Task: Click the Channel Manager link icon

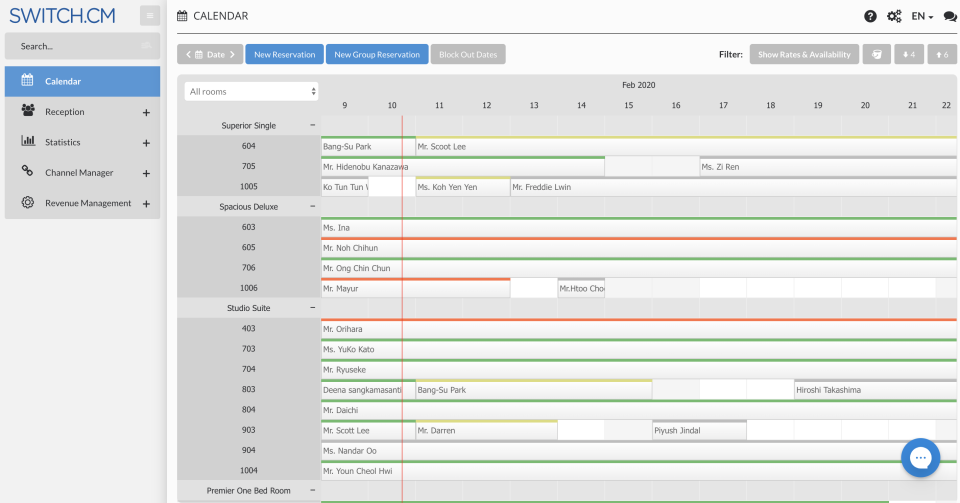Action: 28,171
